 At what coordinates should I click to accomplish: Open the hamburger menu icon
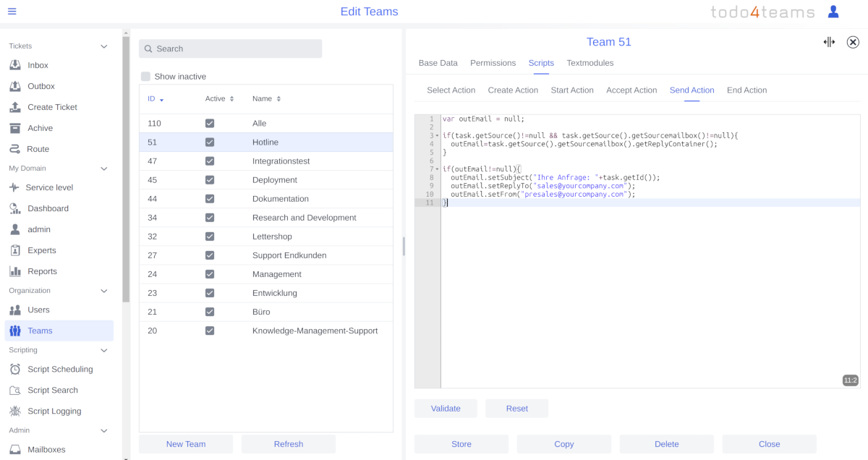pyautogui.click(x=12, y=12)
